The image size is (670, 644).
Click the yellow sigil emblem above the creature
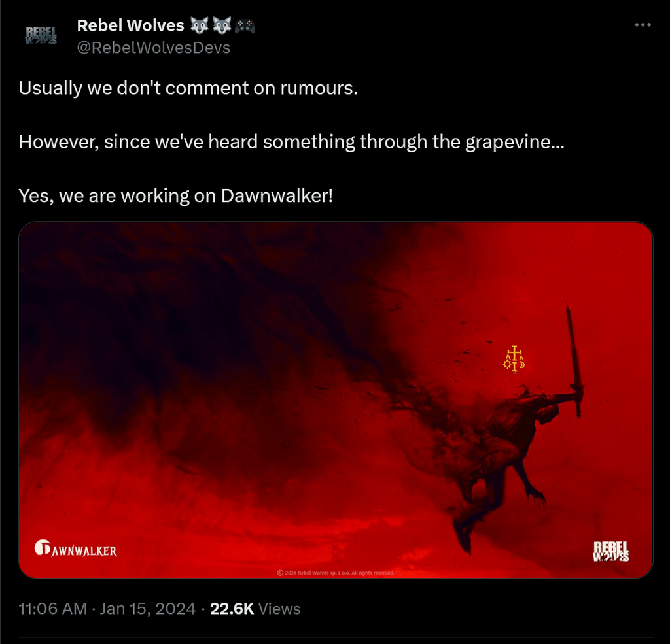tap(514, 360)
